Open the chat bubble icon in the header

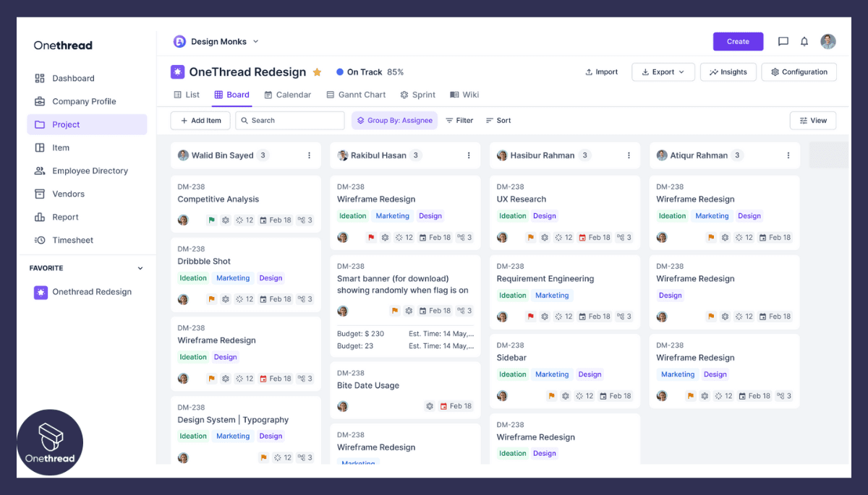tap(783, 41)
